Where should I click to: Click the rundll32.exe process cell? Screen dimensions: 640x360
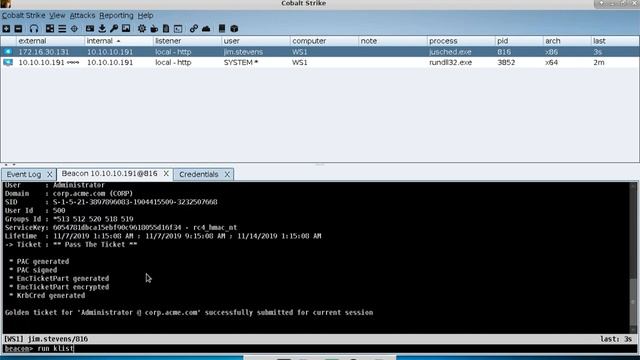451,62
